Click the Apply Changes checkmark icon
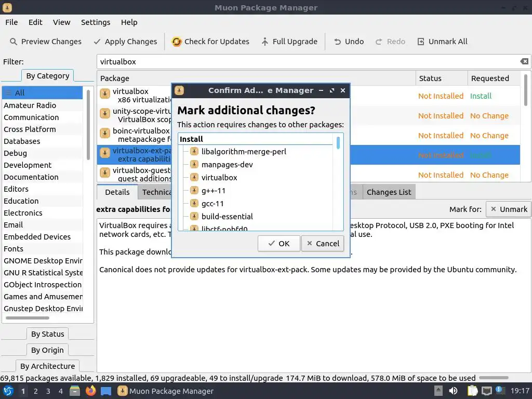The height and width of the screenshot is (399, 532). [x=97, y=42]
